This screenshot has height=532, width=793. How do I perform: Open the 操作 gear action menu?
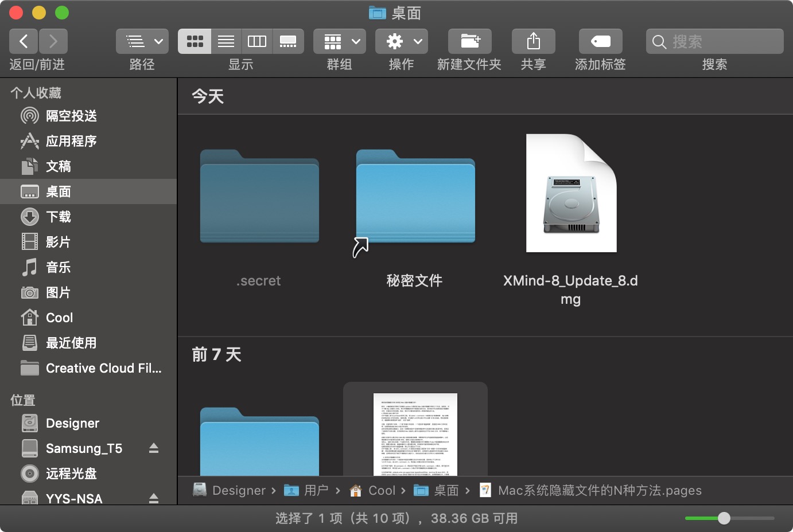pos(402,41)
